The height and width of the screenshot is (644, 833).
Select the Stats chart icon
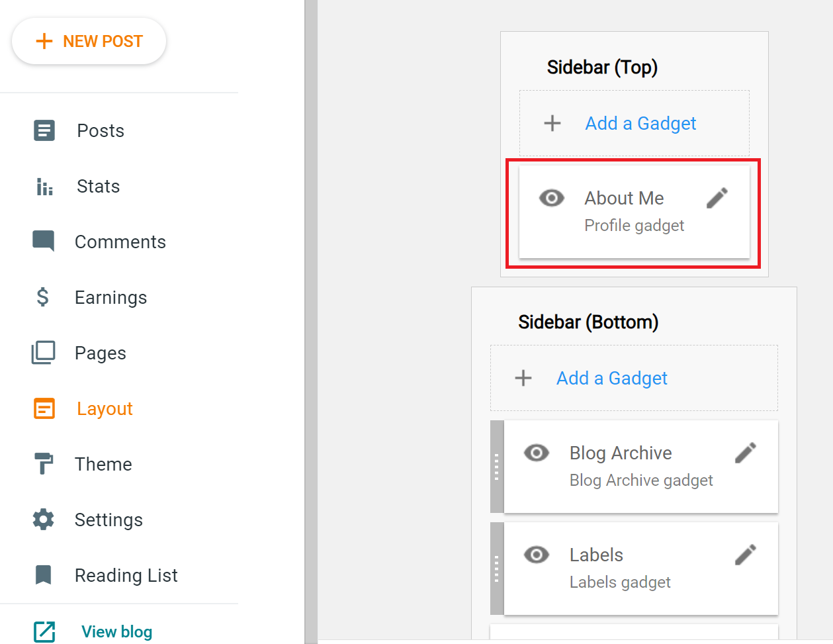(44, 186)
